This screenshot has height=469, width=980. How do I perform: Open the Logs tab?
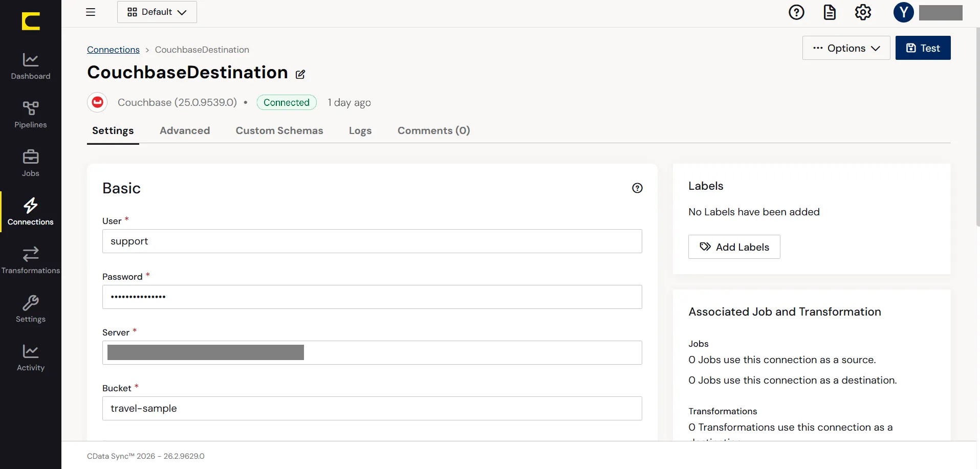360,131
